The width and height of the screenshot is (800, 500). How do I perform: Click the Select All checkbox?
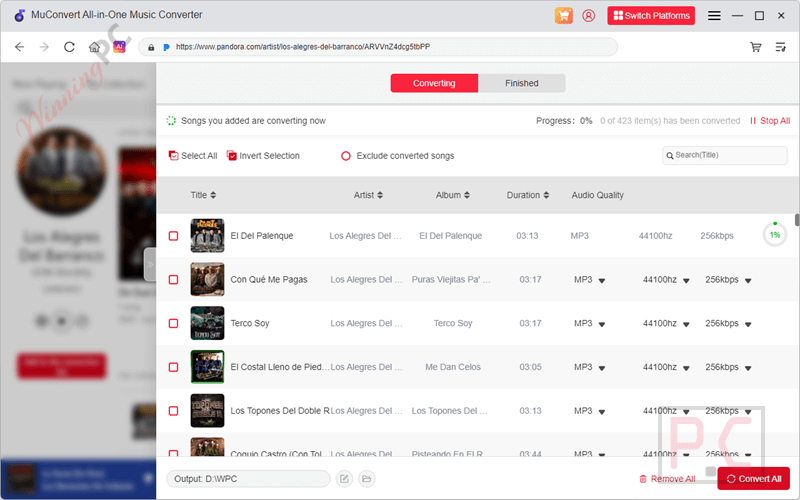click(173, 156)
